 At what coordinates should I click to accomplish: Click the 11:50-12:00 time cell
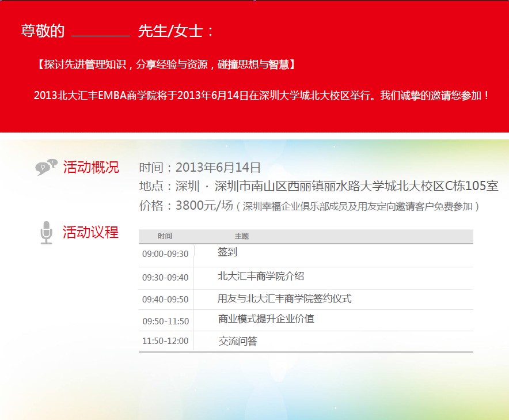tap(166, 341)
